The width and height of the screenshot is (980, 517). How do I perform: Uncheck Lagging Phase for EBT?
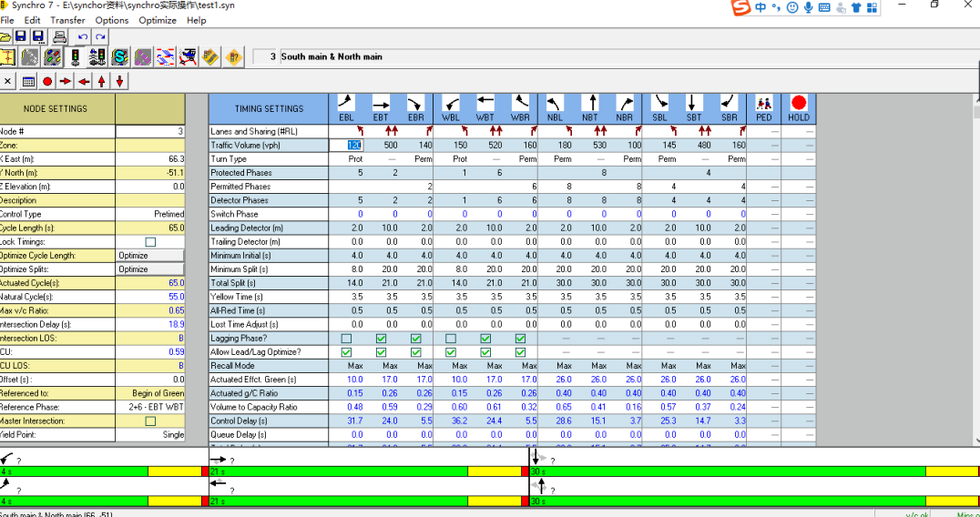click(x=382, y=339)
